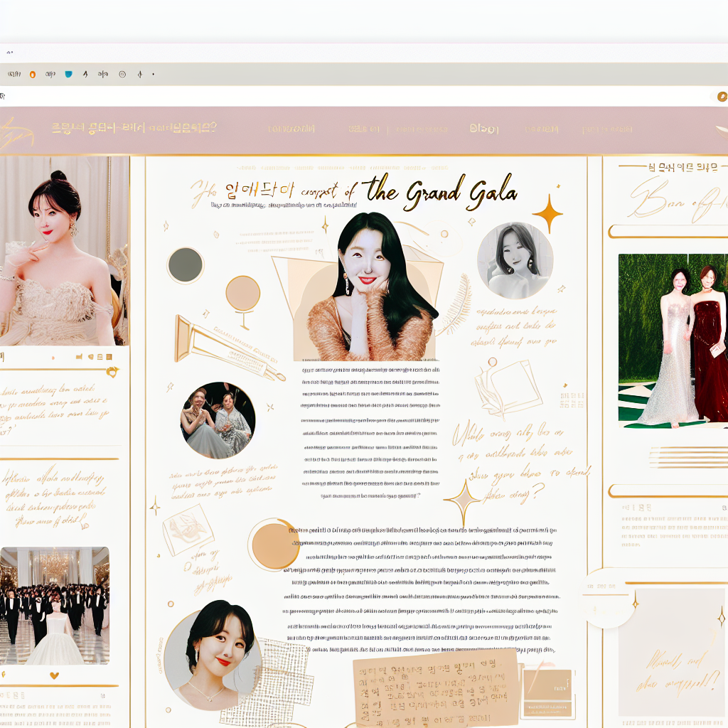This screenshot has height=728, width=728.
Task: Open the bold center menu item in pink navigation bar
Action: (484, 129)
